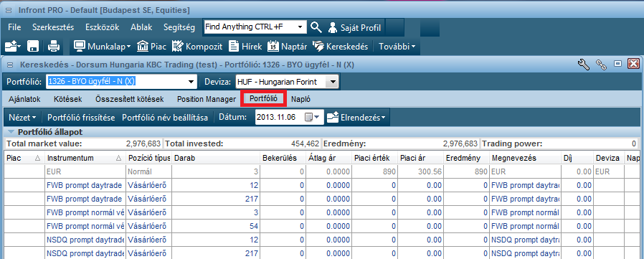
Task: Open the Ablak menu
Action: click(x=141, y=27)
